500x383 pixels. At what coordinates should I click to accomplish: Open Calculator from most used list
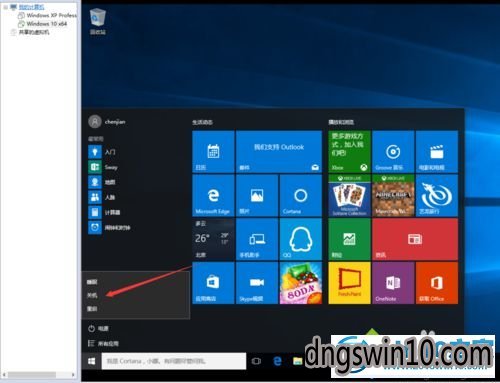click(104, 212)
